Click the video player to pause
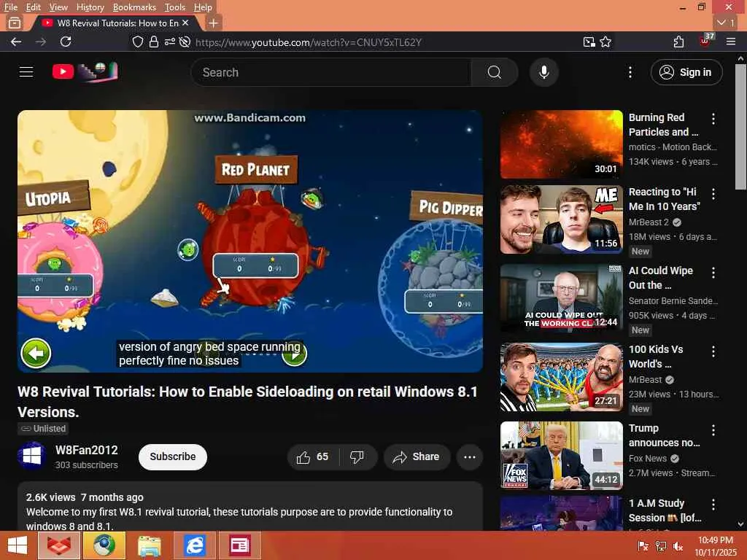The image size is (747, 560). (x=250, y=241)
